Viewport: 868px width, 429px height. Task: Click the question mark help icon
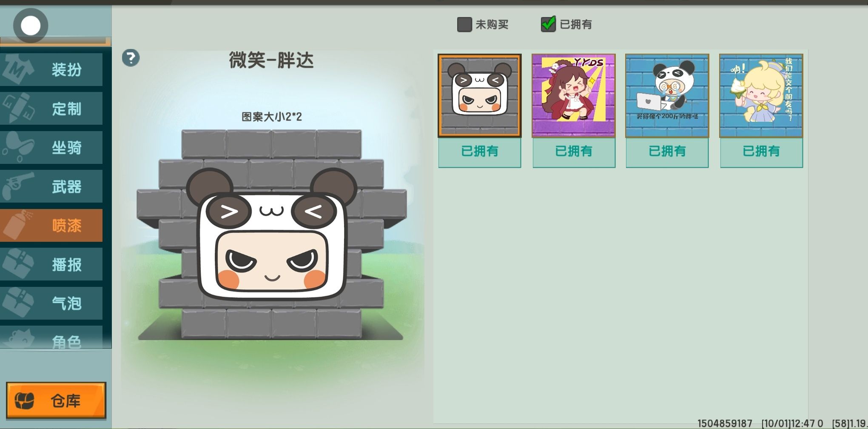tap(131, 58)
